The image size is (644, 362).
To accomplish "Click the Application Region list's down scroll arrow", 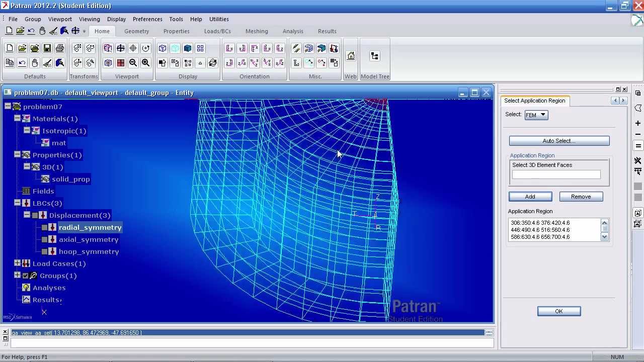I will 605,237.
